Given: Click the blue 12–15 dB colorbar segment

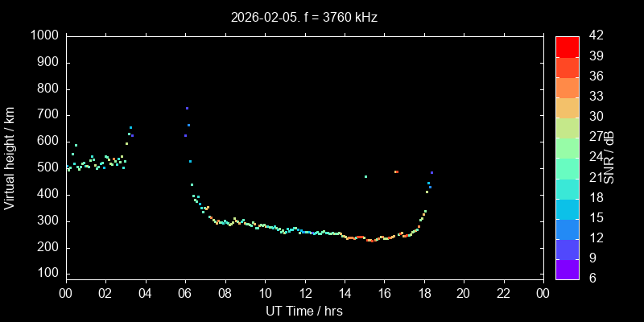Looking at the screenshot, I should pyautogui.click(x=567, y=229).
